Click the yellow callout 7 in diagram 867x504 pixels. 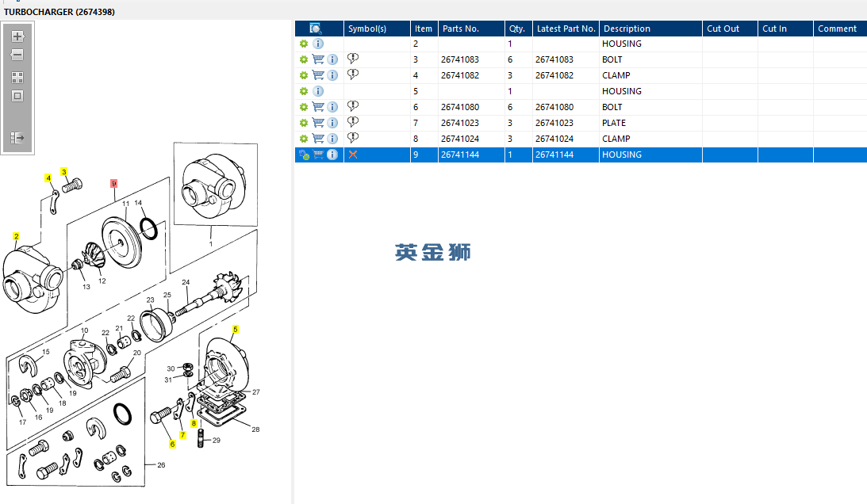tap(182, 436)
